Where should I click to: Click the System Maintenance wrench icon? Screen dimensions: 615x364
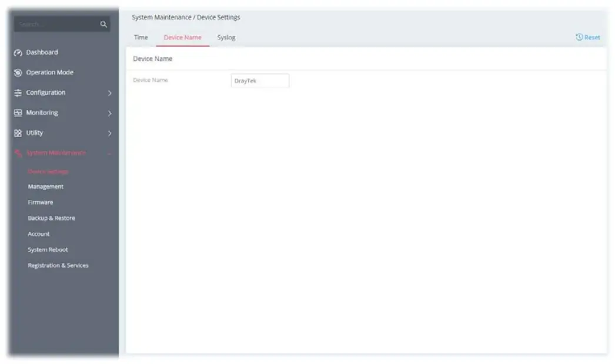point(18,153)
